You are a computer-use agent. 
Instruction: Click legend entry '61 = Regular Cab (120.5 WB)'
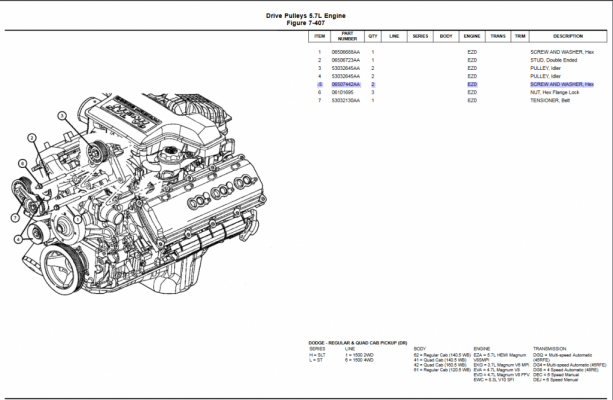coord(442,370)
